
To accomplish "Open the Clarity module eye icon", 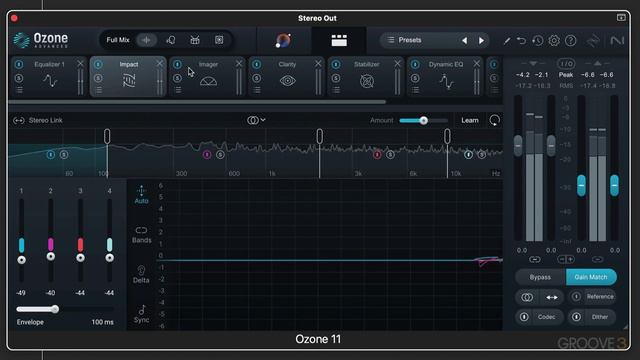I will (287, 81).
